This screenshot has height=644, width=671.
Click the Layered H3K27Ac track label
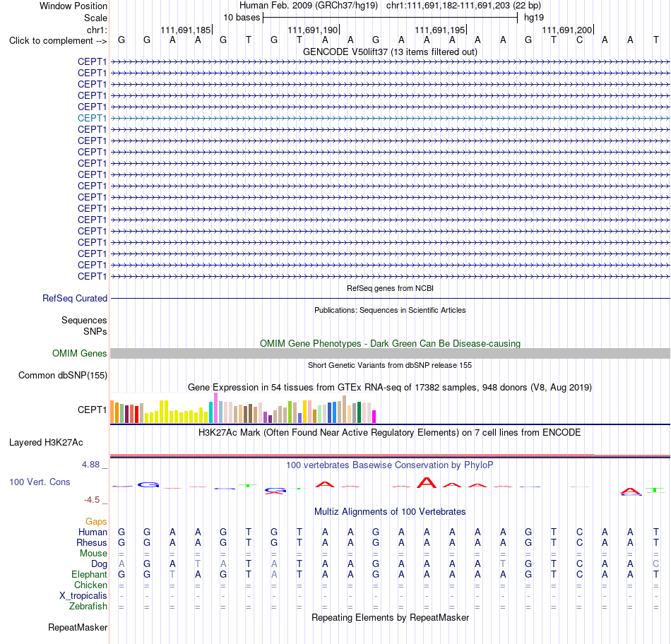click(46, 443)
